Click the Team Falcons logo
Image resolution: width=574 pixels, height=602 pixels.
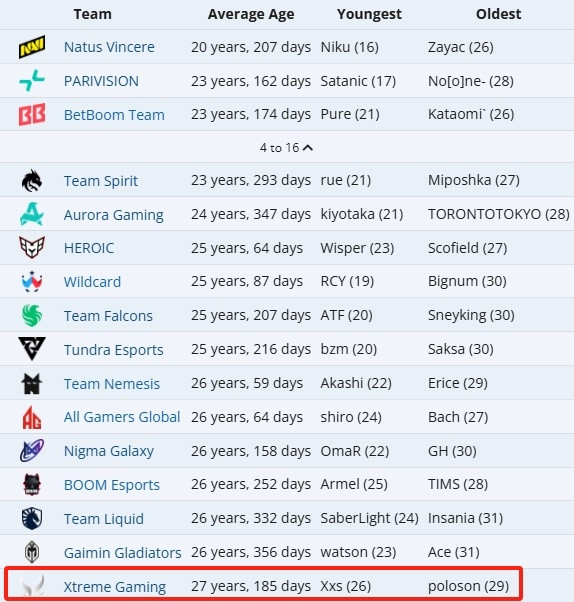(x=32, y=315)
